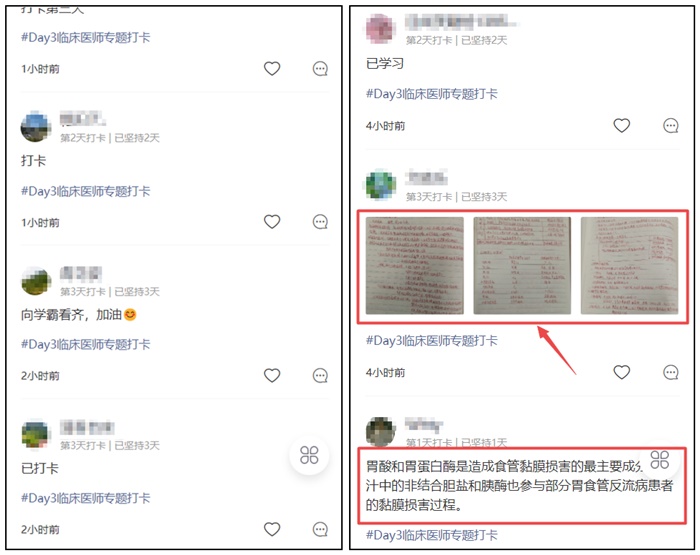Open #Day3临床医师专题打卡 tag under '向学霸看齐'
This screenshot has width=700, height=555.
coord(86,344)
